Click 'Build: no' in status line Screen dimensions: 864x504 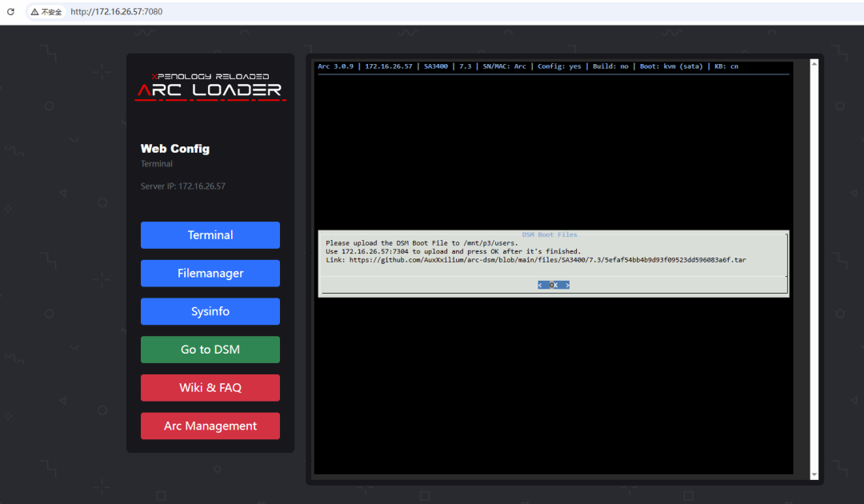pos(610,66)
